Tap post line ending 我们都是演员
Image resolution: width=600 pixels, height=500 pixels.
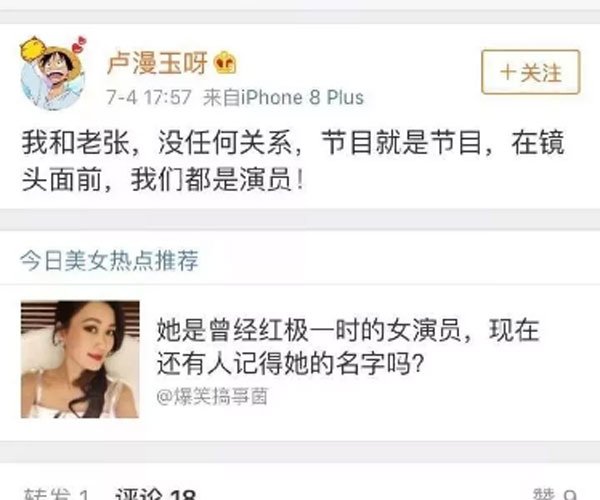[x=163, y=179]
